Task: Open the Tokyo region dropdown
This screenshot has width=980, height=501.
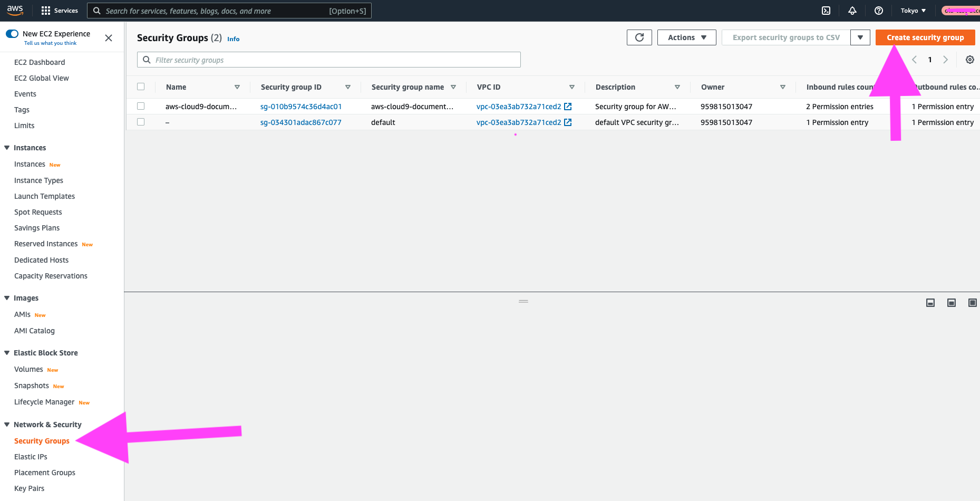Action: 913,11
